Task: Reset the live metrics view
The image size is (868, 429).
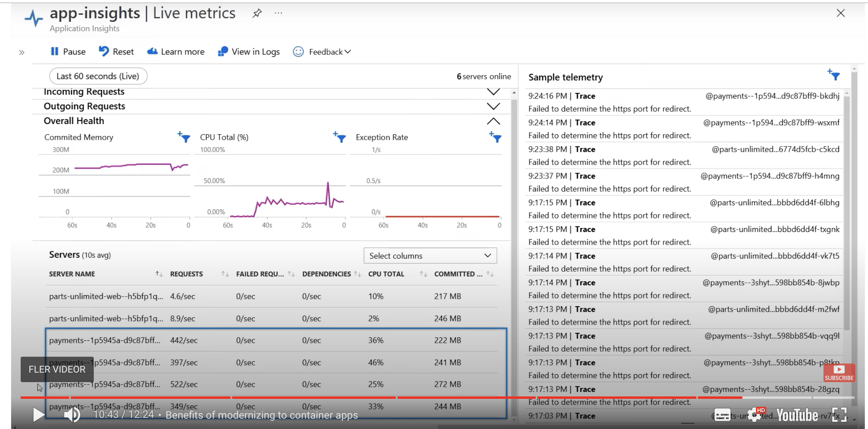Action: [116, 51]
